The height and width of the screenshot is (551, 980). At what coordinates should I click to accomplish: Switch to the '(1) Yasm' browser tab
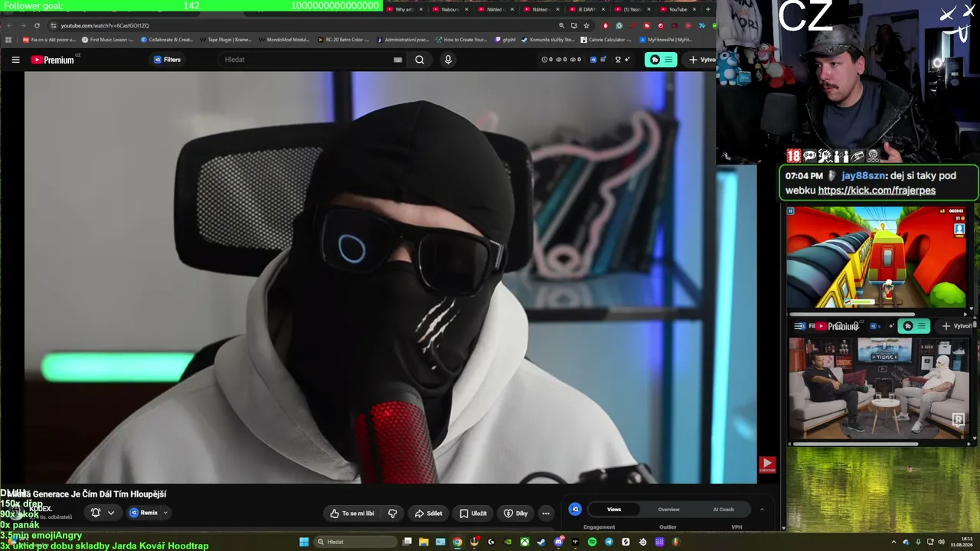pos(632,9)
